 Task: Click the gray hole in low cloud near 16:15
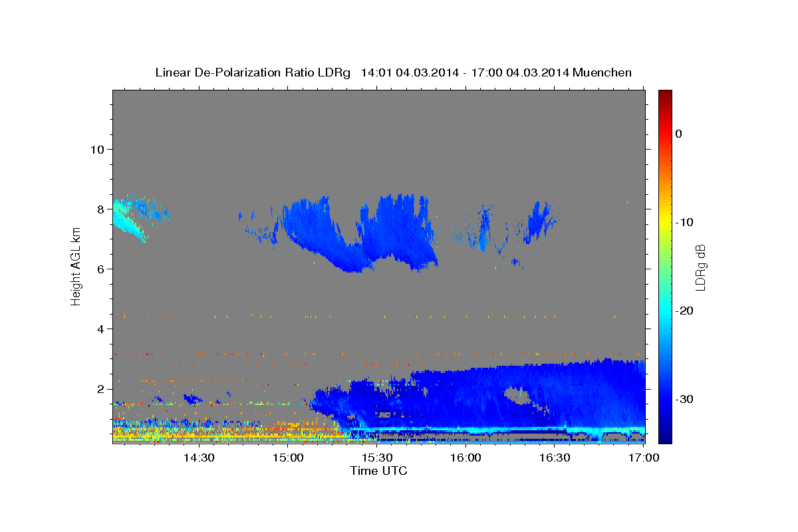click(x=517, y=396)
